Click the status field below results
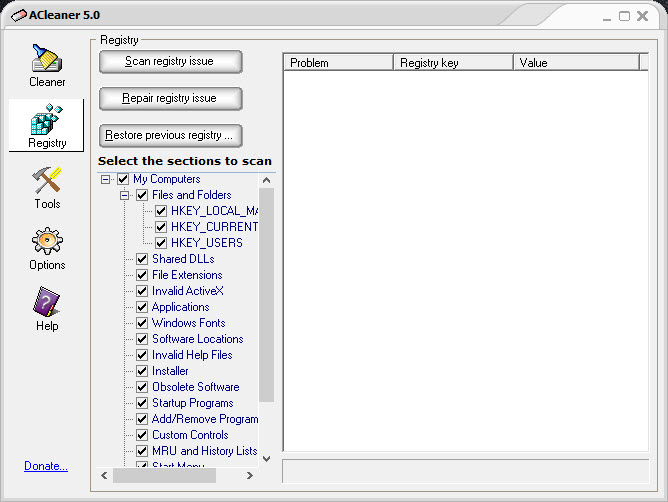Viewport: 668px width, 502px height. click(465, 471)
